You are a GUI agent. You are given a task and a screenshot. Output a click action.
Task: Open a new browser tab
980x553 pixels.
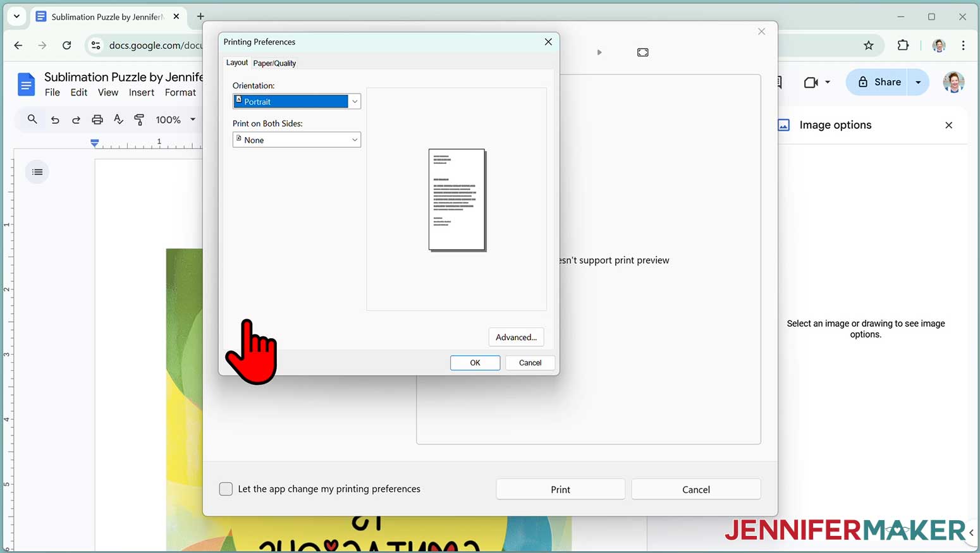(x=200, y=16)
